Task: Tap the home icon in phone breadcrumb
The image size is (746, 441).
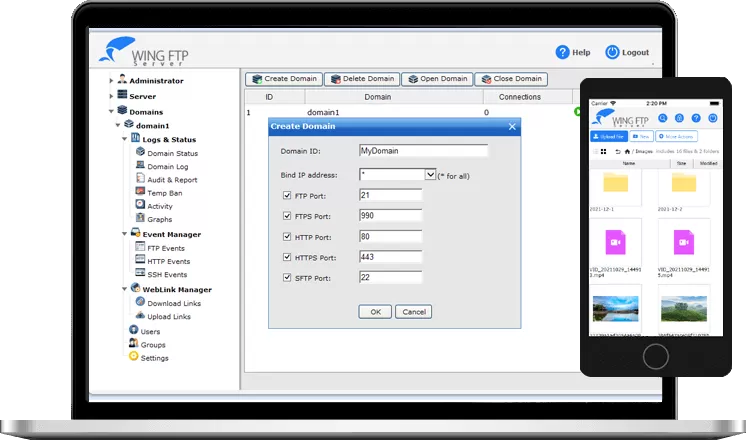Action: [627, 152]
